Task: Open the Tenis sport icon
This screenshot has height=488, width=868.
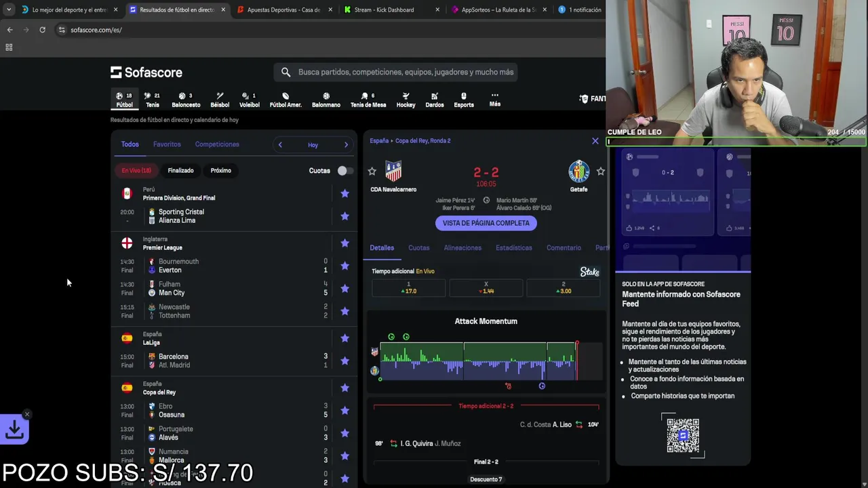Action: tap(153, 100)
